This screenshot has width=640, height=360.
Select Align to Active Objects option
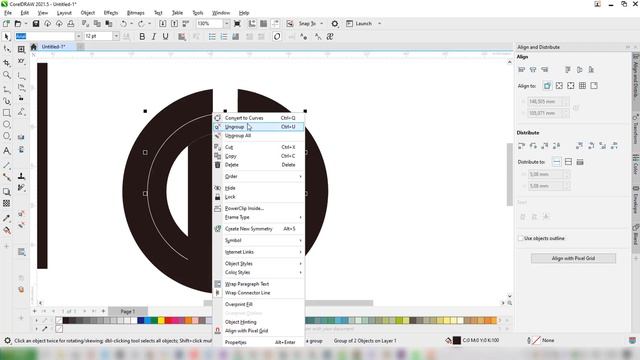[x=547, y=86]
